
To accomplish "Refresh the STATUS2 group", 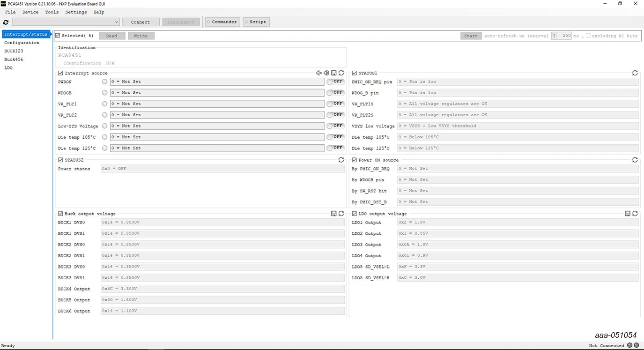I will tap(341, 160).
